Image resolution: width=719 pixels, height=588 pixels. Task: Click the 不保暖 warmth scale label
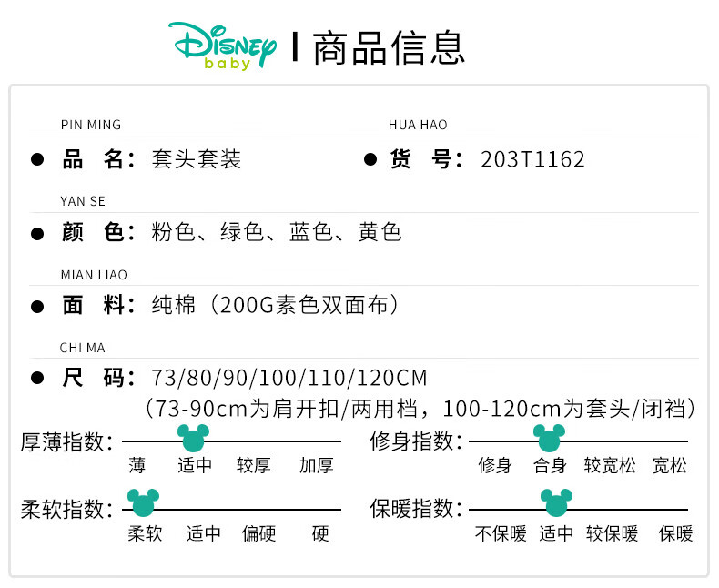pyautogui.click(x=501, y=533)
